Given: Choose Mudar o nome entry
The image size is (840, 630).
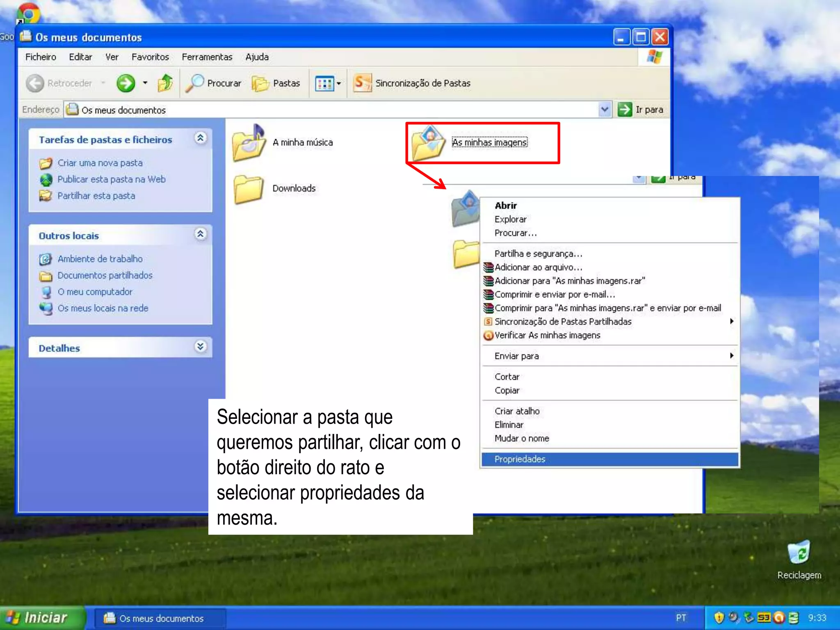Looking at the screenshot, I should tap(609, 438).
